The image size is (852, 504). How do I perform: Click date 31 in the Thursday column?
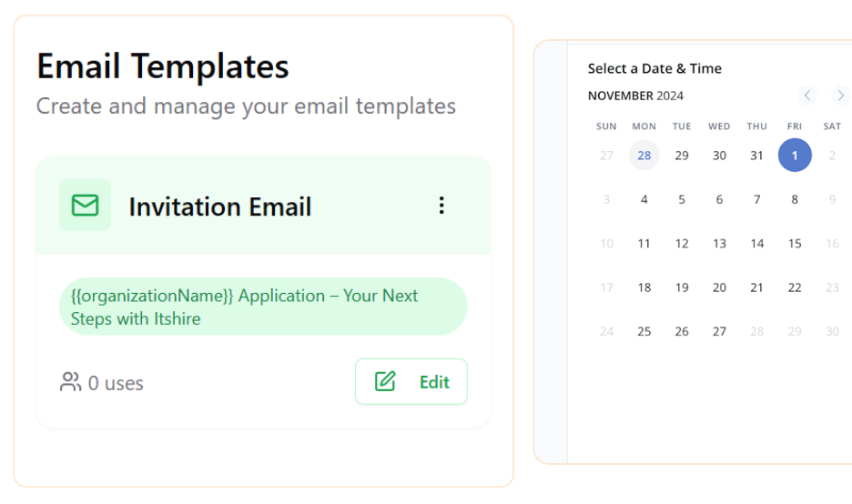tap(756, 156)
